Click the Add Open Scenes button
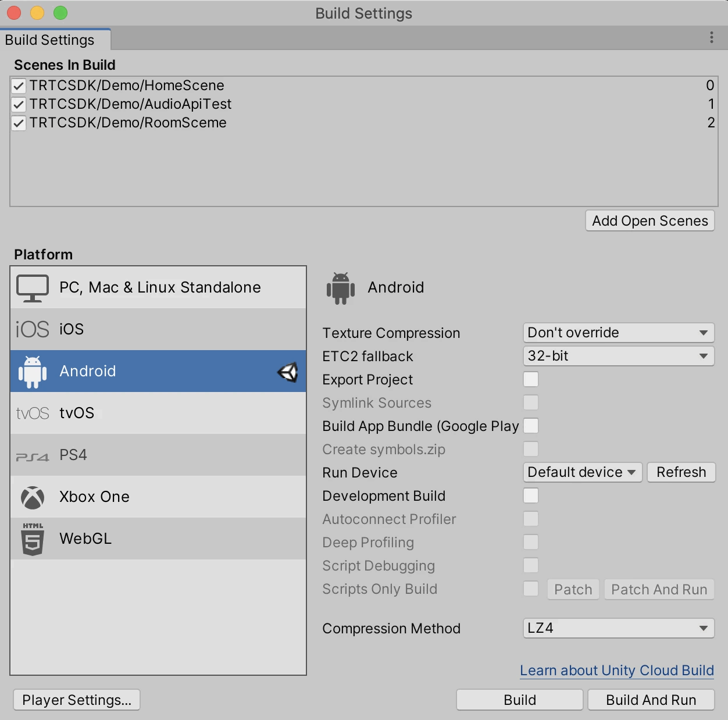Screen dimensions: 728x720 650,221
